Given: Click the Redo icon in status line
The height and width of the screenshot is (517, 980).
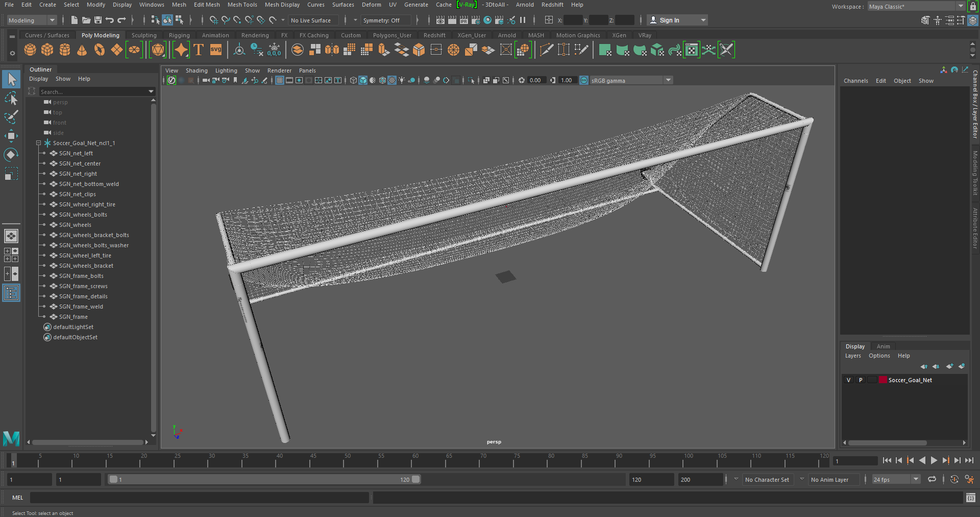Looking at the screenshot, I should [121, 20].
